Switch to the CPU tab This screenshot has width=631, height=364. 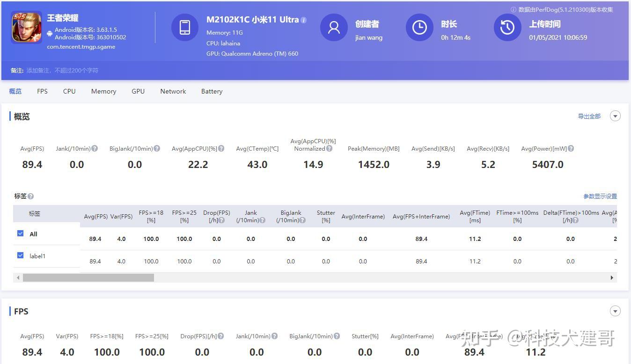point(69,91)
